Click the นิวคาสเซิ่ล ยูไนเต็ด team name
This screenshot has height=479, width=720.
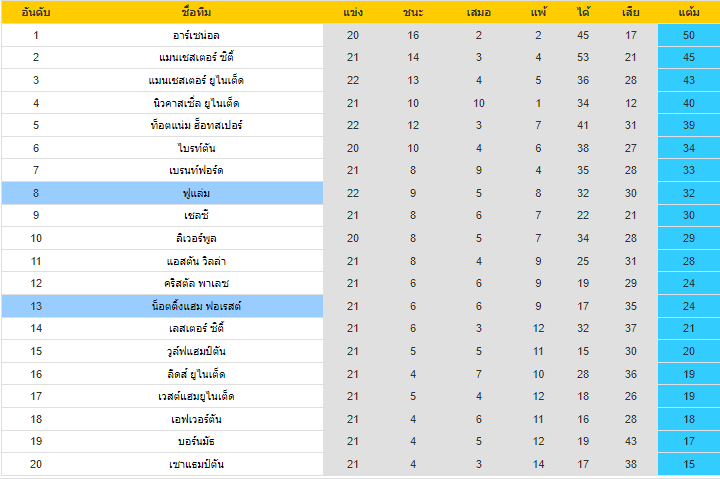(x=196, y=103)
